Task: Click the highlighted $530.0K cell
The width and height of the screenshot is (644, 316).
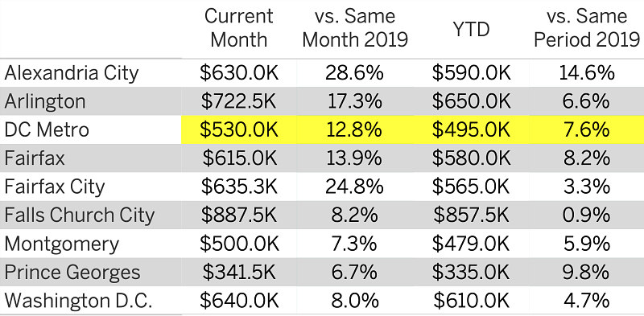Action: (x=239, y=130)
